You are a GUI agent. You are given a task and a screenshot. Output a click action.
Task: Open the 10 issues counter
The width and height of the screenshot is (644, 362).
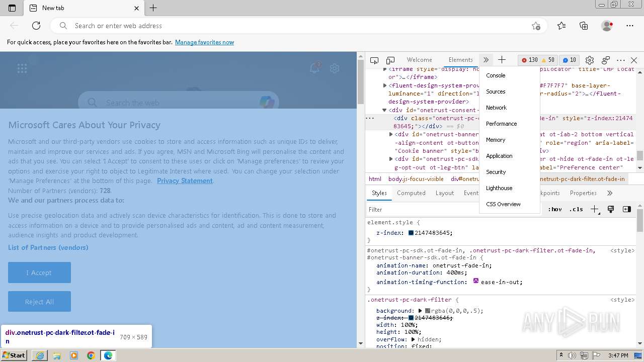click(x=570, y=60)
